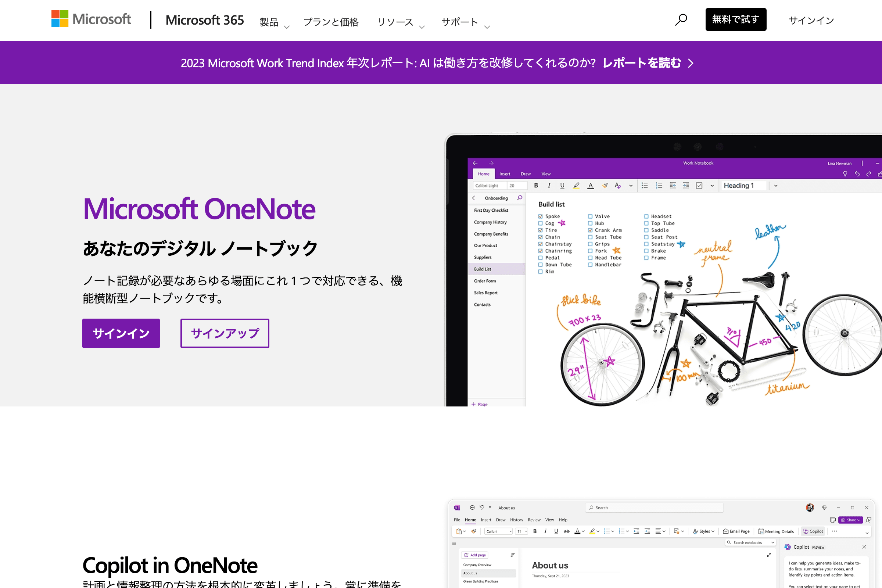Click the bulleted list icon in Work Notebook
This screenshot has height=588, width=882.
coord(645,185)
